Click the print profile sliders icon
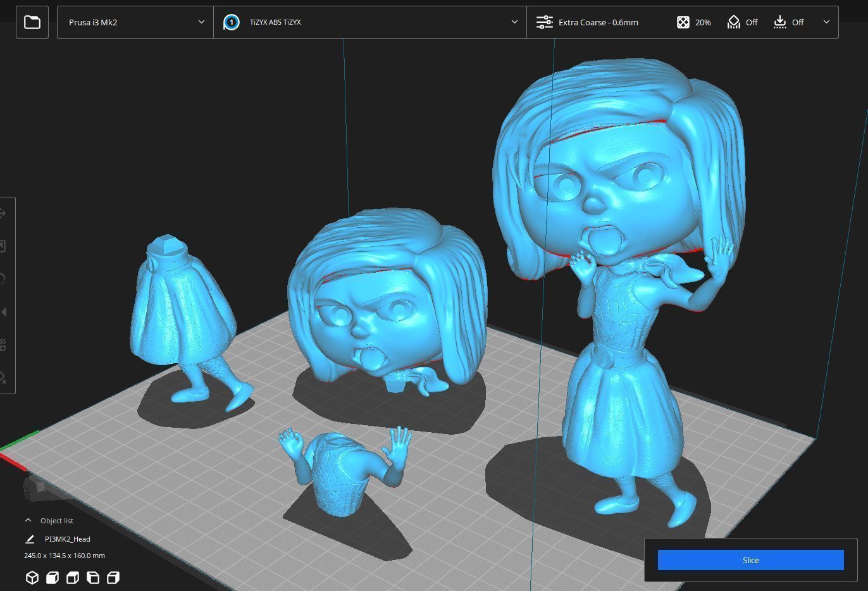 click(x=544, y=22)
